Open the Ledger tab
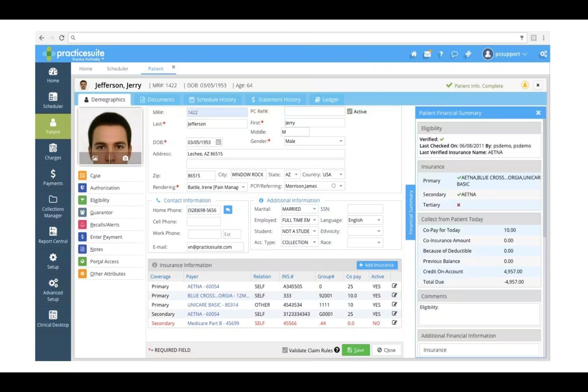The image size is (588, 392). click(x=327, y=100)
